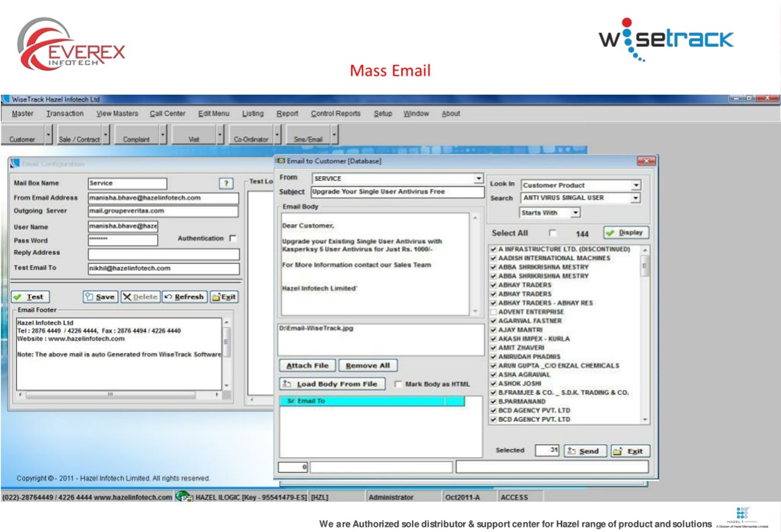This screenshot has height=532, width=781.
Task: Click the Save button in Email Configuration
Action: 100,297
